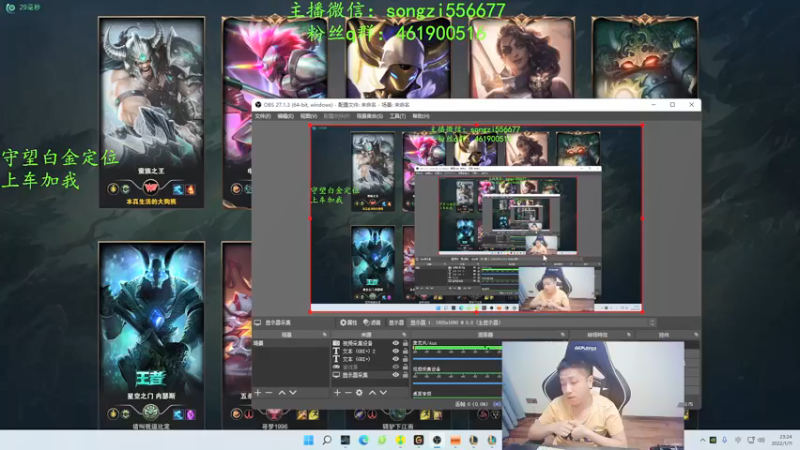800x450 pixels.
Task: Click the Windows Start button
Action: (x=309, y=440)
